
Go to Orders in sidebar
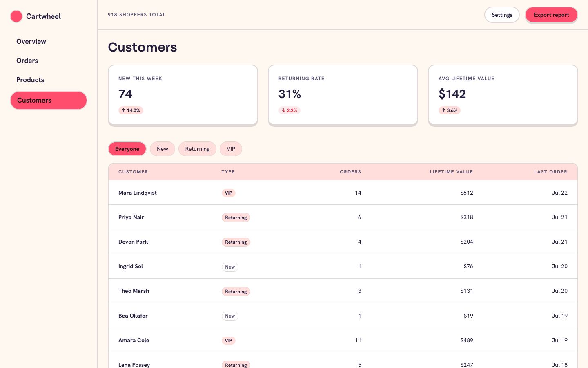click(x=27, y=61)
